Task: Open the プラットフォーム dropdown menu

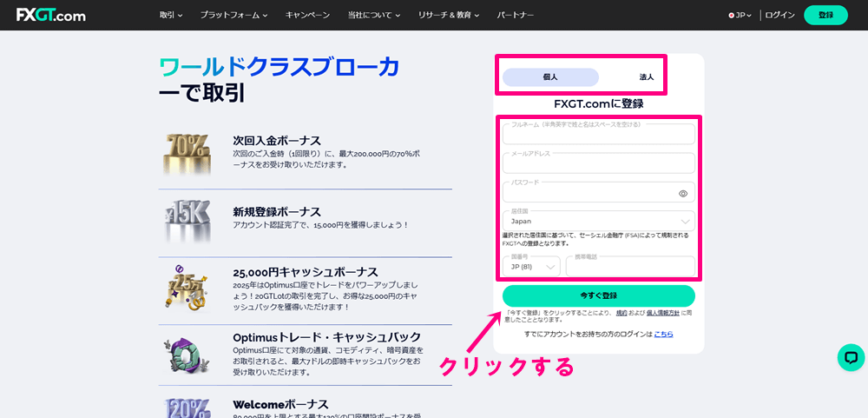Action: pos(233,15)
